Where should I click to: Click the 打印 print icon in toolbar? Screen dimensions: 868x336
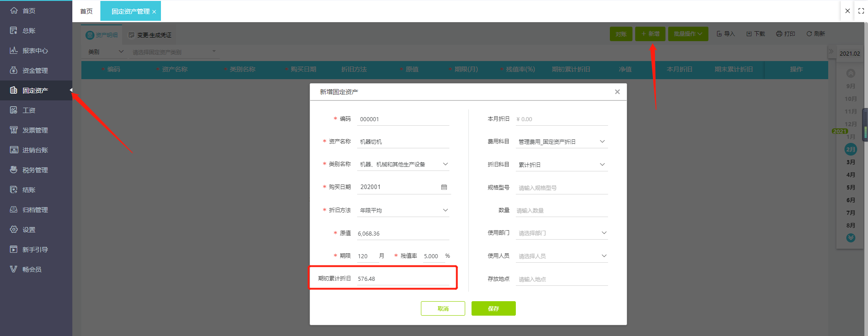coord(779,34)
